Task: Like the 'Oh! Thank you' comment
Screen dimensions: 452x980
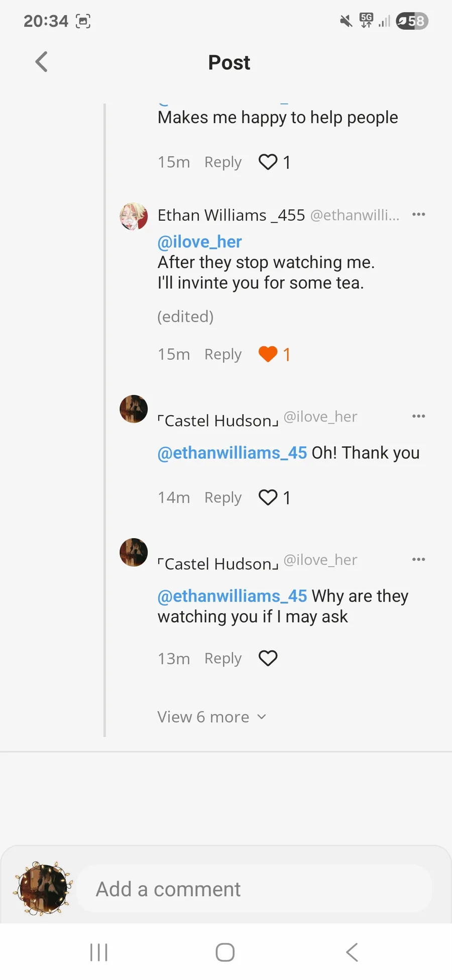Action: coord(268,498)
